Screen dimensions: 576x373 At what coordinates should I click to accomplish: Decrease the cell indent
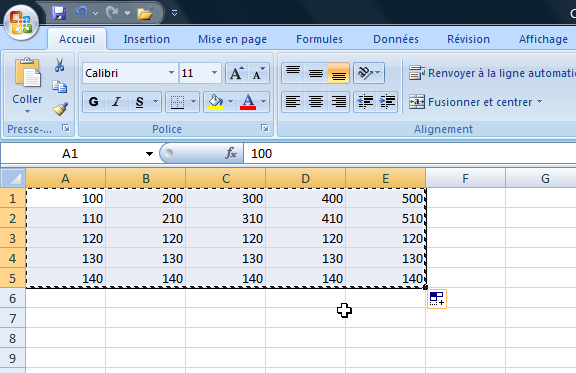point(365,102)
